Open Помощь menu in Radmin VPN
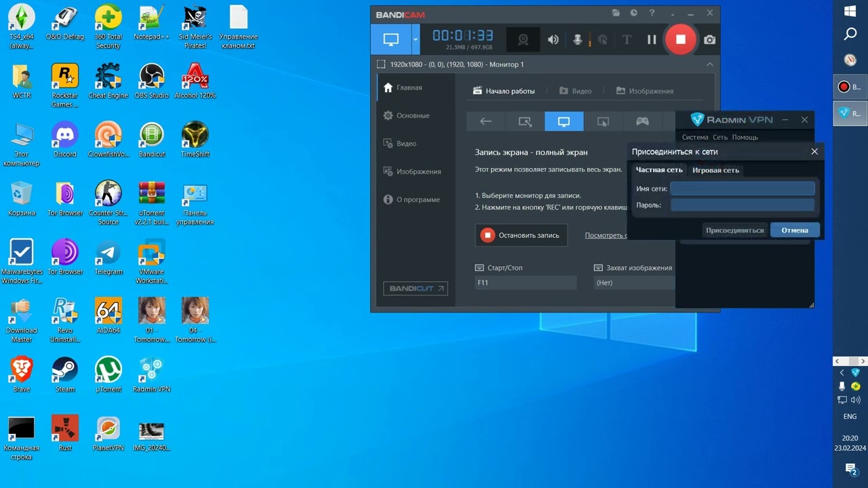868x488 pixels. pos(745,137)
